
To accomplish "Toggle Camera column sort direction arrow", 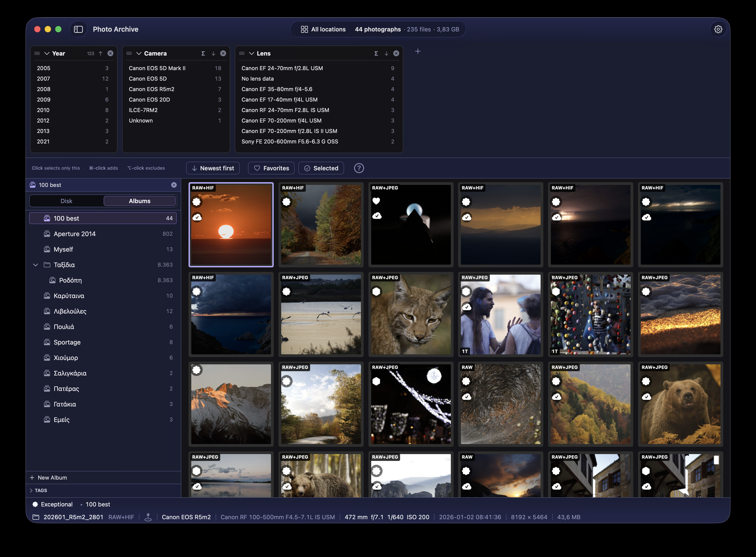I will [x=213, y=53].
